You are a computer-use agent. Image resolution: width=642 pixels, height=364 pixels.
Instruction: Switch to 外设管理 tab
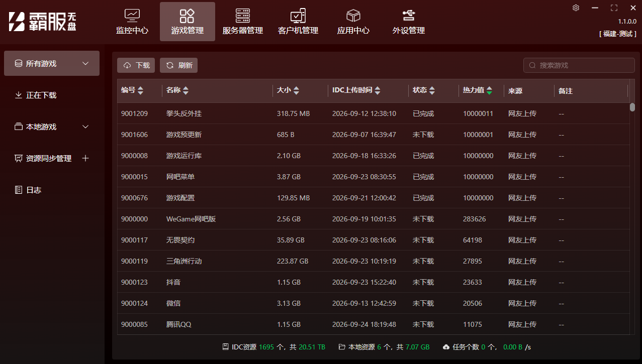tap(409, 22)
